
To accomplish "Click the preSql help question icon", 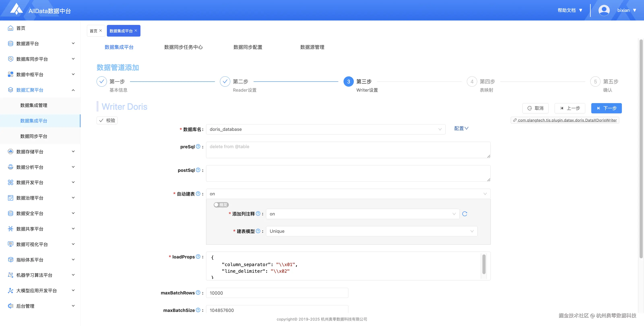I will click(198, 147).
